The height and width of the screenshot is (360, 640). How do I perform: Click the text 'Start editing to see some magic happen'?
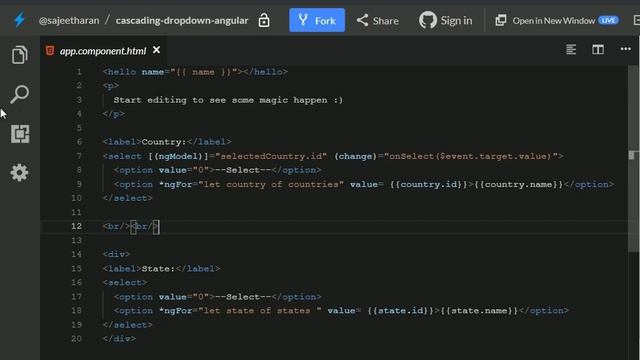[220, 100]
